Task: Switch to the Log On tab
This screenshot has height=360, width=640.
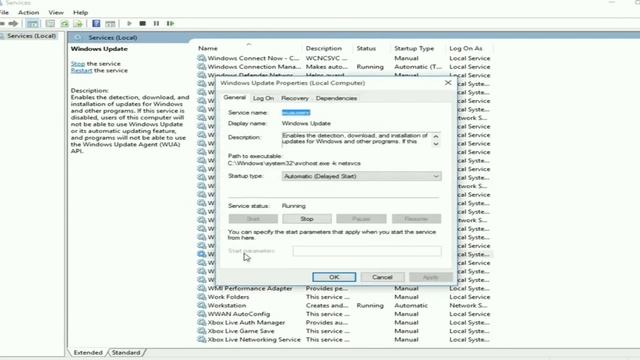Action: [263, 98]
